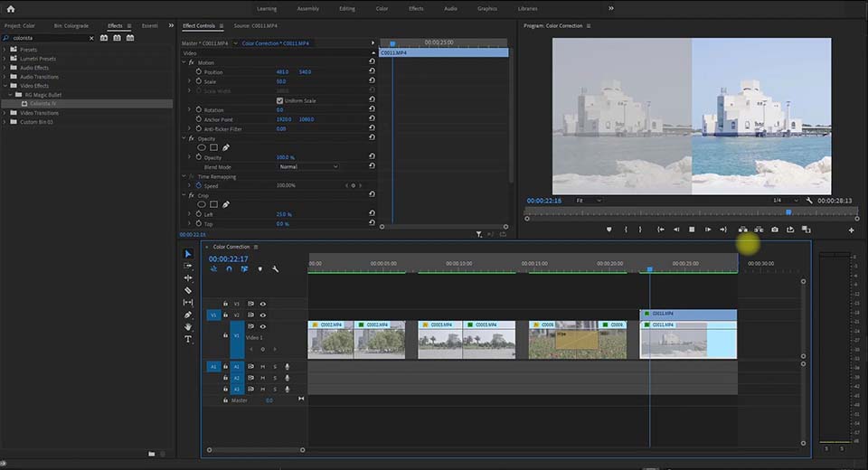Draw ellipse mask under Opacity
Viewport: 868px width, 470px height.
202,148
